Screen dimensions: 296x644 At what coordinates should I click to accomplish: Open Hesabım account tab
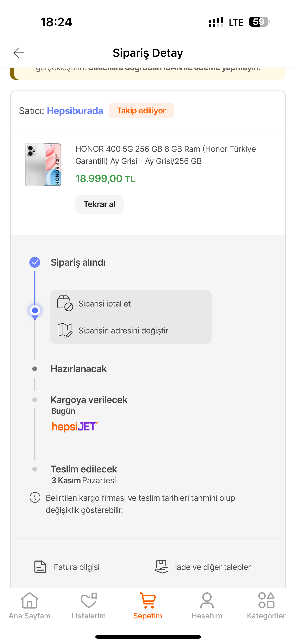click(x=207, y=605)
